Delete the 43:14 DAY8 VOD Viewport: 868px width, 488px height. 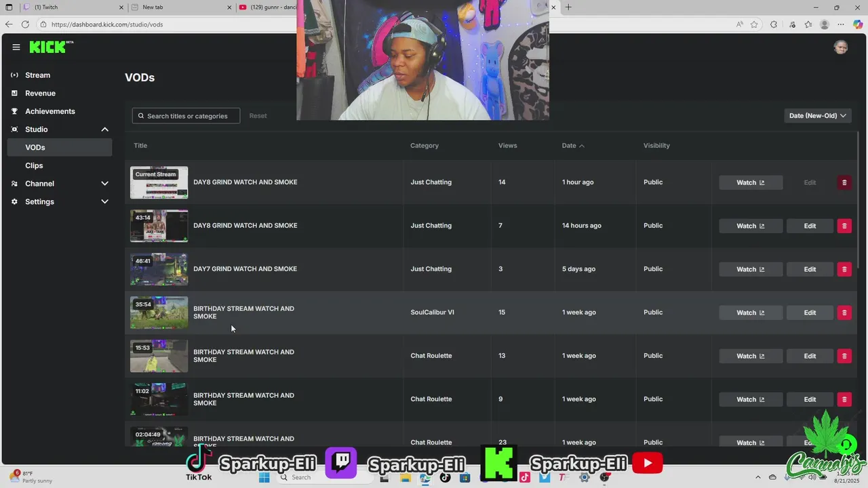pos(844,226)
